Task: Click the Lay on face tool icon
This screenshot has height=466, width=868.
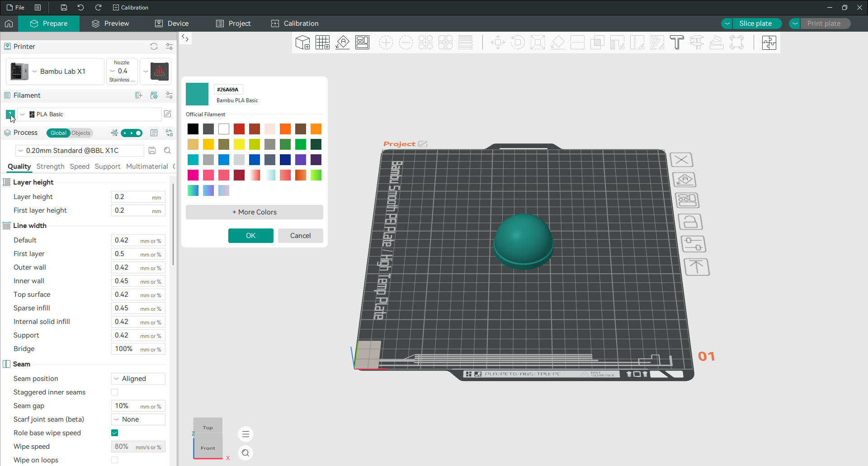Action: pos(557,43)
